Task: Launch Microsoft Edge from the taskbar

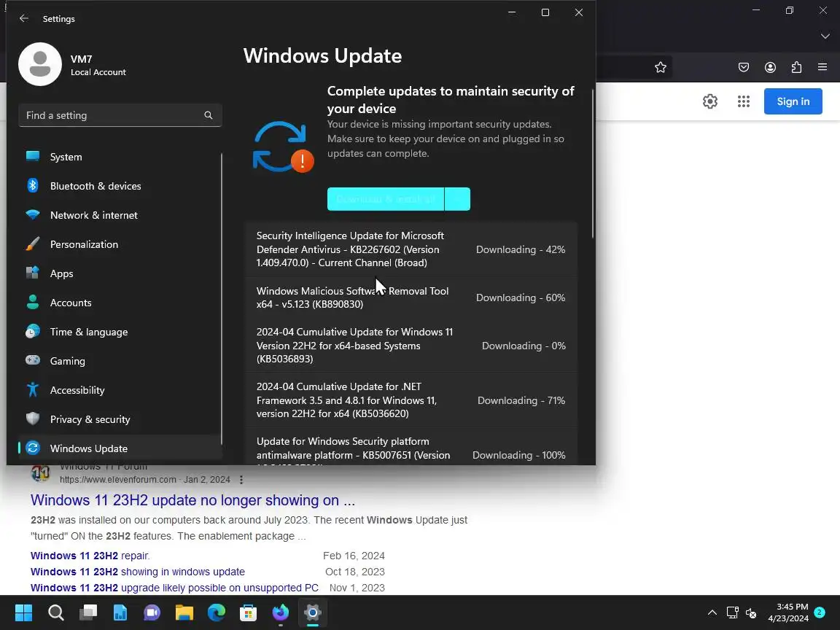Action: pos(217,612)
